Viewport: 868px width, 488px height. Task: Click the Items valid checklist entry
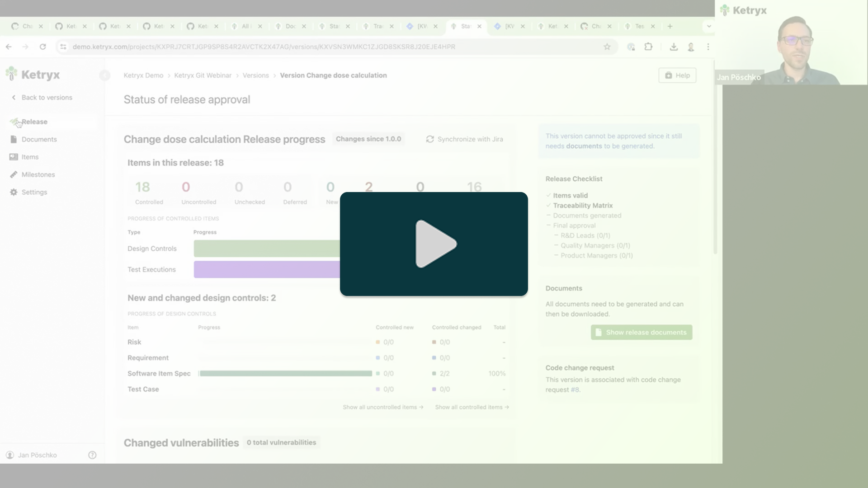[x=570, y=196]
